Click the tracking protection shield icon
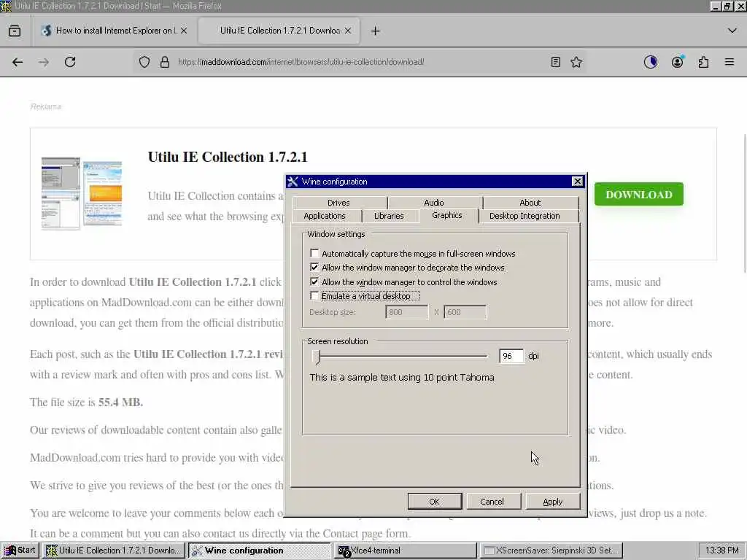The width and height of the screenshot is (747, 560). point(144,62)
